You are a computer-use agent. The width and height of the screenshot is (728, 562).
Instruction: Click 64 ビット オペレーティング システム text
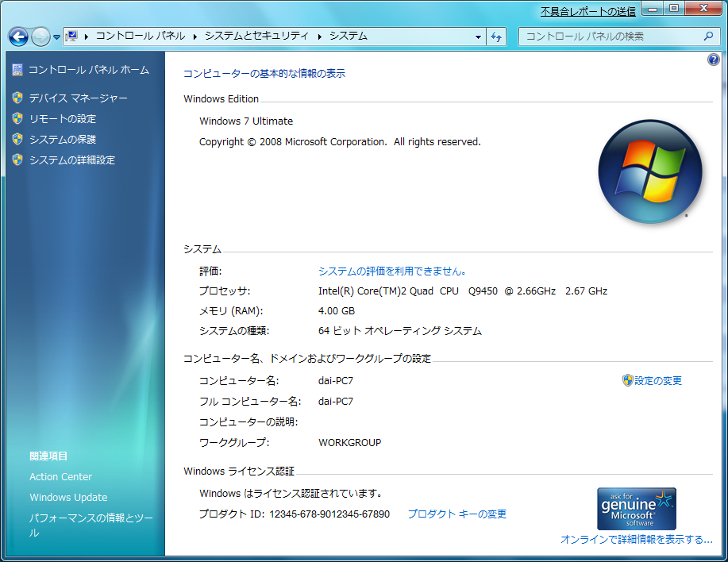point(400,331)
